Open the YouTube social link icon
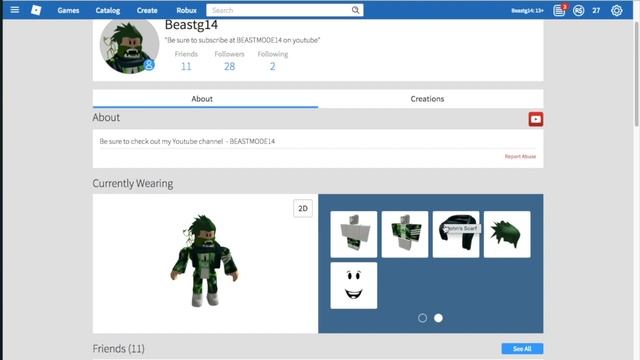 click(536, 119)
